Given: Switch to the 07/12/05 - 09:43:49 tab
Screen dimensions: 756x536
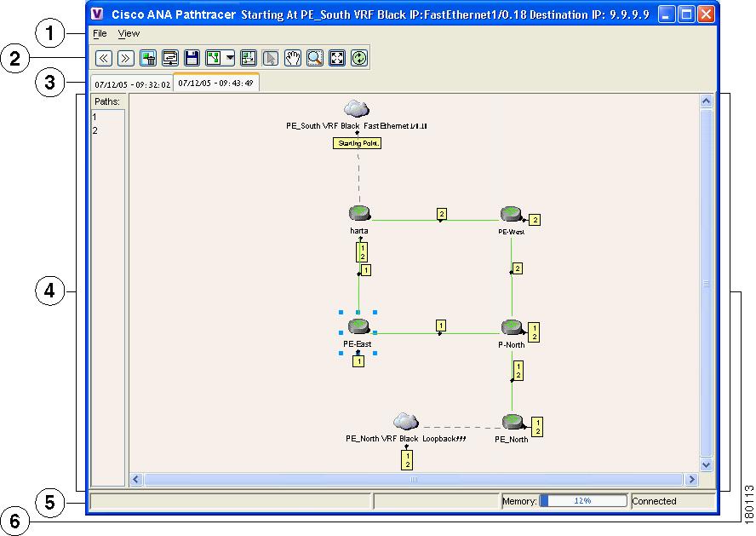Looking at the screenshot, I should [216, 83].
